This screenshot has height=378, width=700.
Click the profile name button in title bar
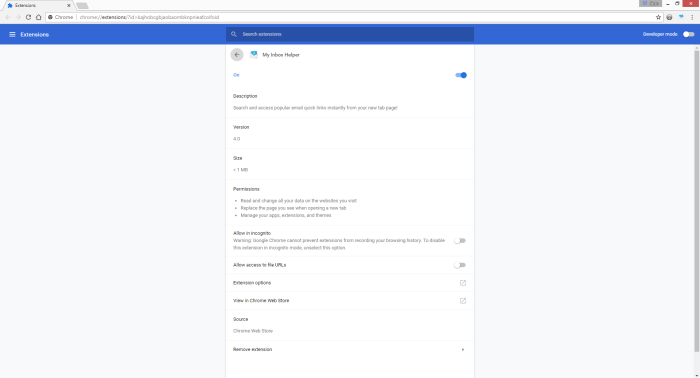click(x=650, y=3)
